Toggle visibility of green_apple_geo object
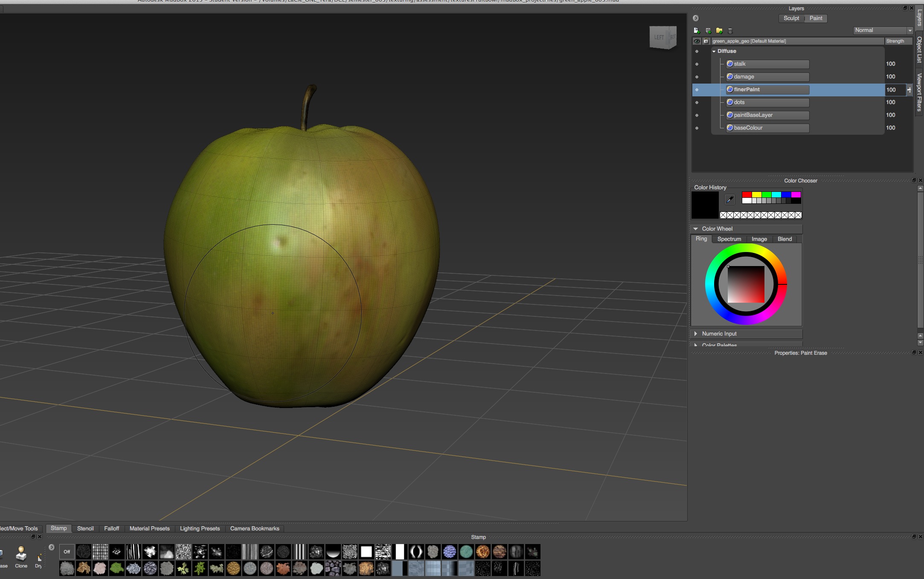 (697, 41)
